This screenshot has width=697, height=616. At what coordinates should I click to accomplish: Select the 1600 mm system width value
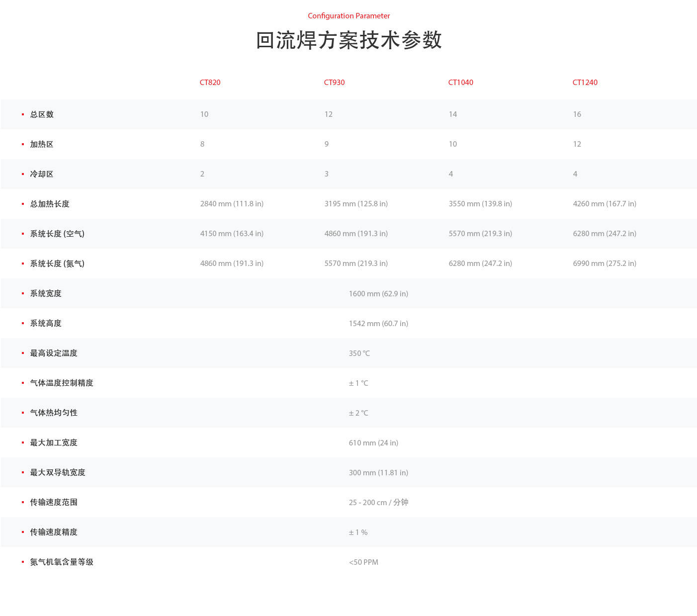[x=378, y=294]
